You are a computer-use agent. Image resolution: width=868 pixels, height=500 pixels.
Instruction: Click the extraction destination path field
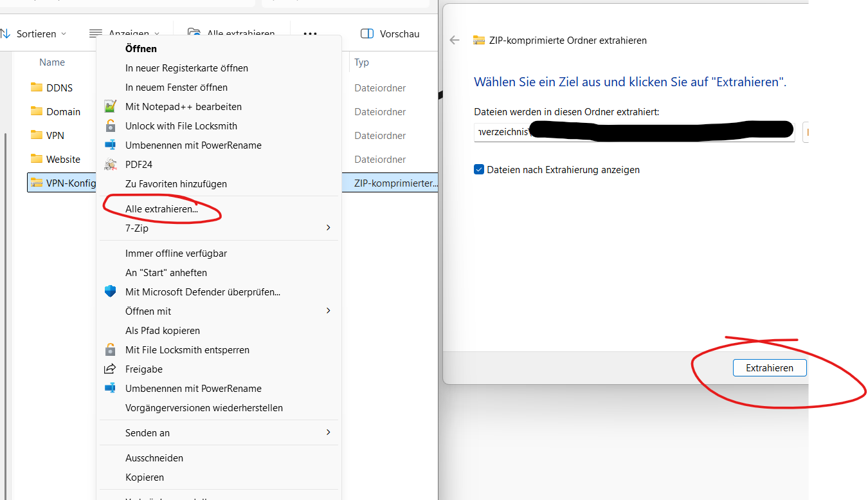[635, 132]
